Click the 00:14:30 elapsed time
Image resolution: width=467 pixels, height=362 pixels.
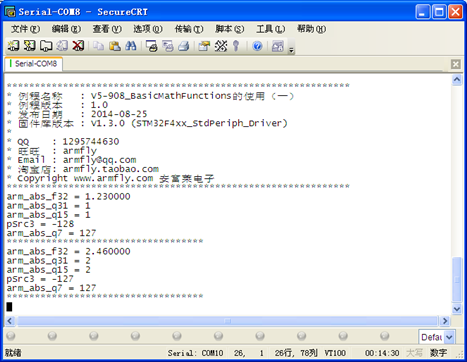pos(382,353)
